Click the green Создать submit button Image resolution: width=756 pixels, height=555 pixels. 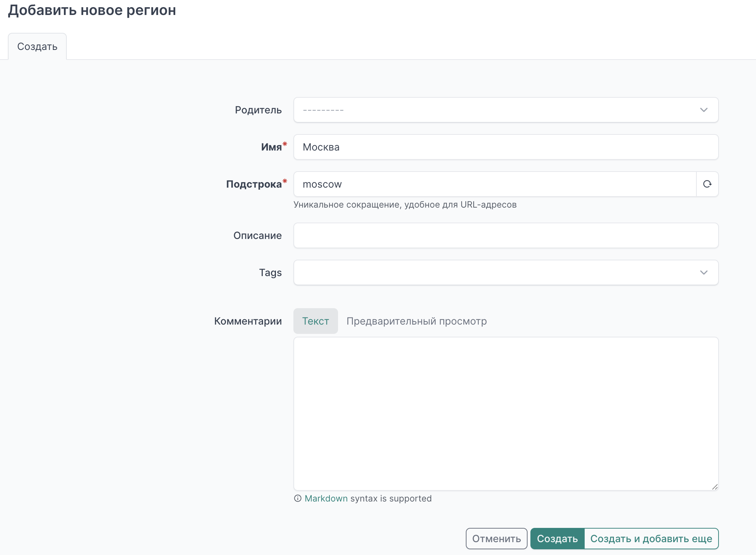click(x=557, y=539)
